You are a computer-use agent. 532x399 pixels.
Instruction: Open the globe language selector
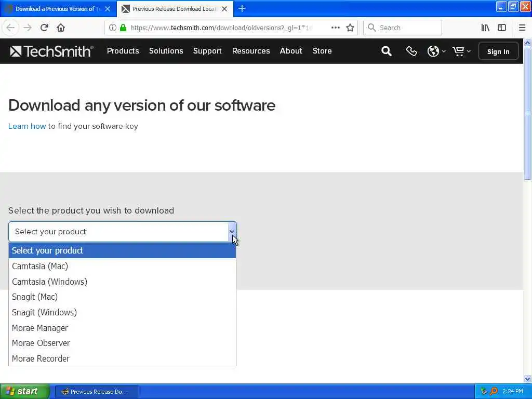click(x=436, y=51)
